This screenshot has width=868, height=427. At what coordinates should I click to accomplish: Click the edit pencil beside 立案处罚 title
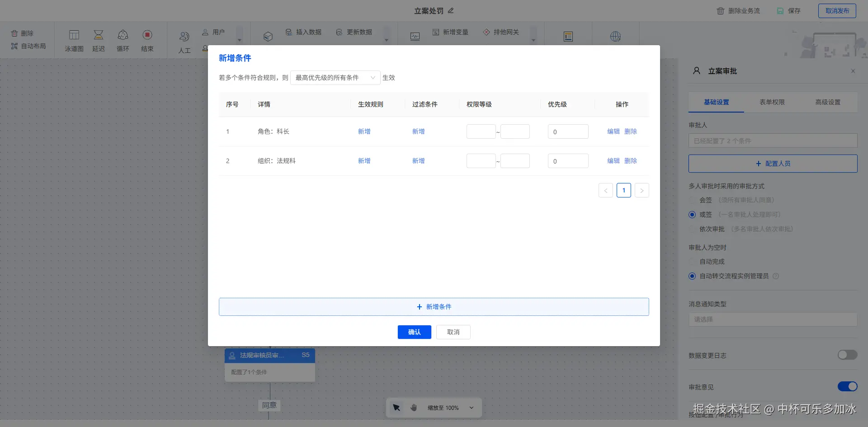451,10
